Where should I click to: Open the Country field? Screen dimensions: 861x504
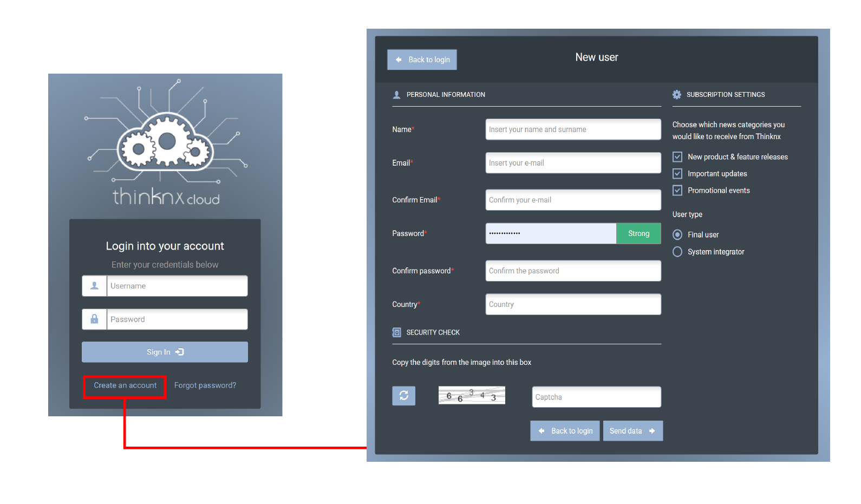pos(573,304)
